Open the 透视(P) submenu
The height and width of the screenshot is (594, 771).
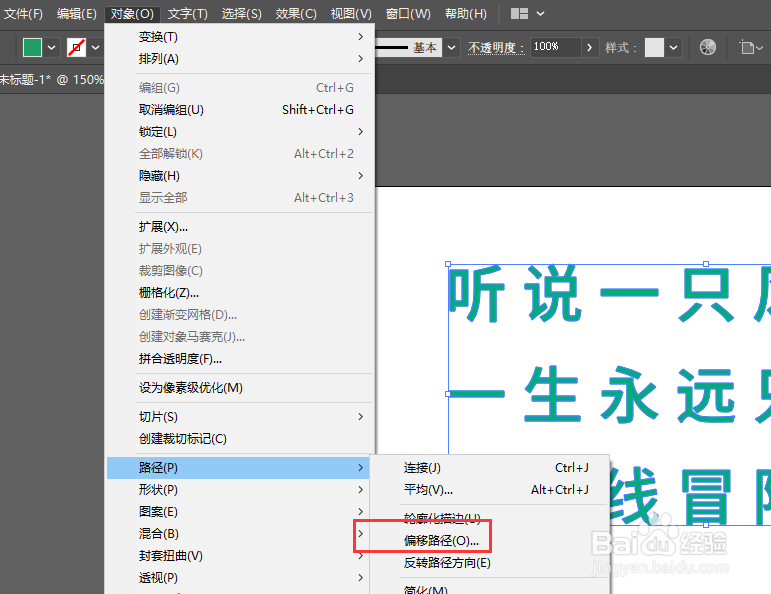point(238,578)
